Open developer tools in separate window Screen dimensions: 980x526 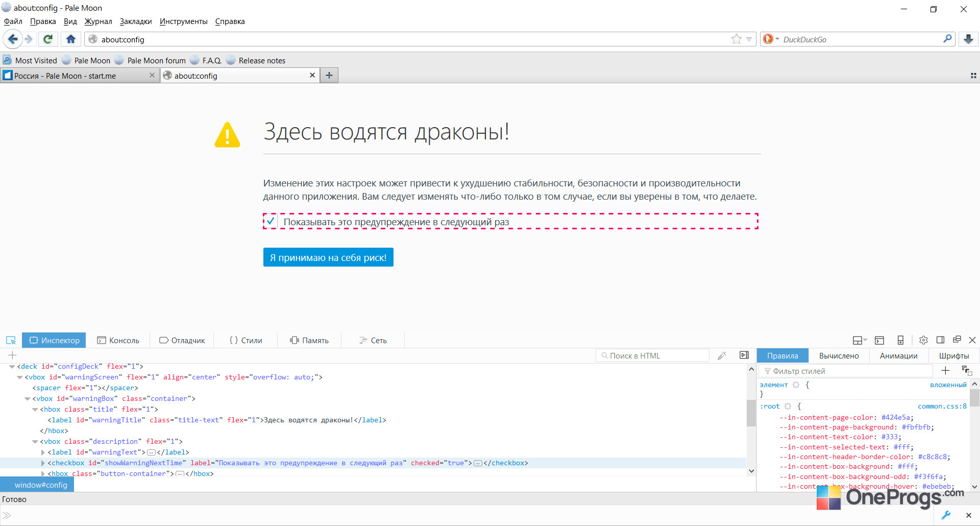[x=957, y=340]
